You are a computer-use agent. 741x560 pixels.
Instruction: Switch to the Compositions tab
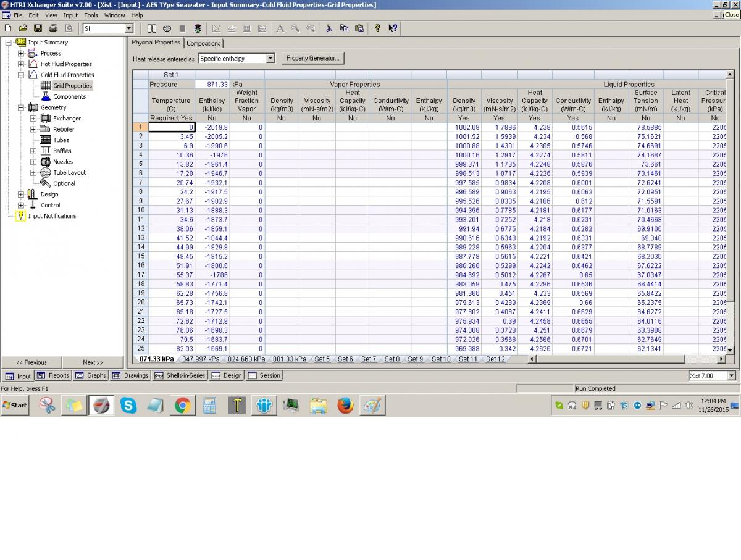[x=203, y=43]
